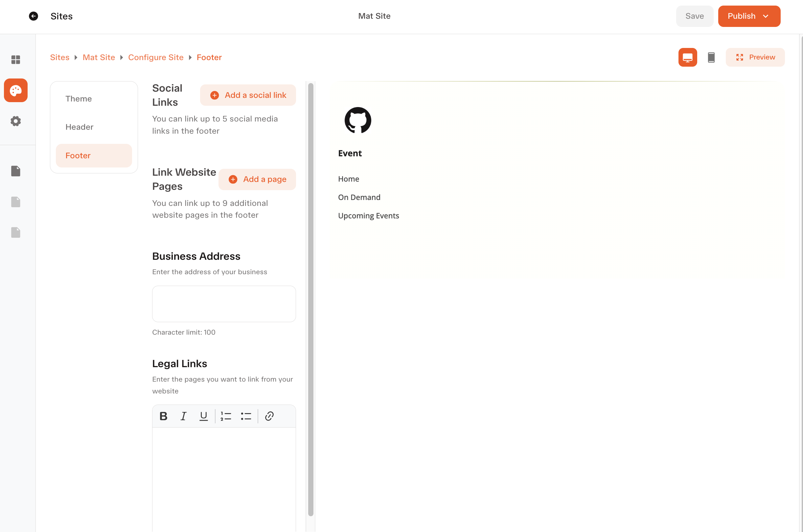Click the greyed Save button
The image size is (803, 532).
694,16
